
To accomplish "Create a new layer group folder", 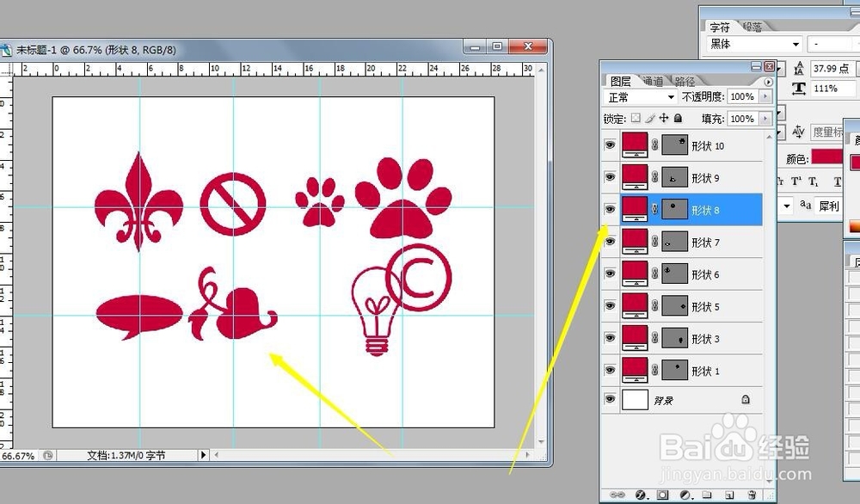I will [706, 495].
